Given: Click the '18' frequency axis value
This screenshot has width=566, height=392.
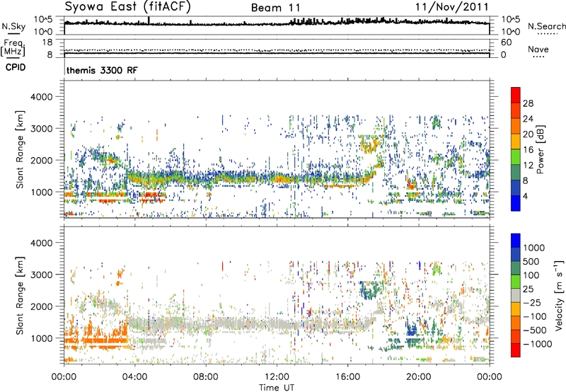Looking at the screenshot, I should [x=47, y=42].
